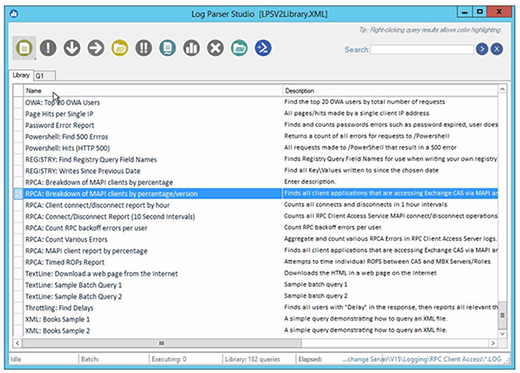Click highlighted 'RPCA: Breakdown of MAPI clients by percentage/version'
Viewport: 520px width, 373px height.
coord(111,194)
